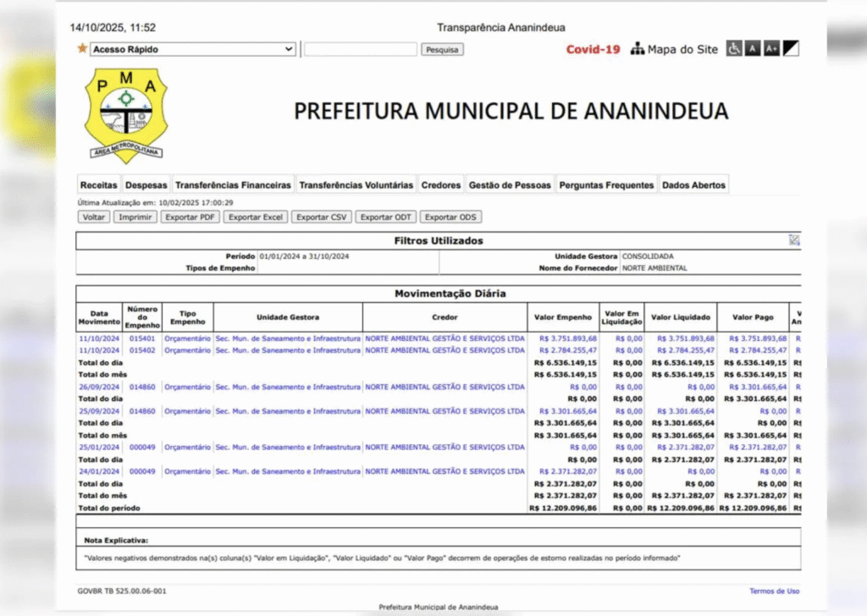Viewport: 867px width, 616px height.
Task: Open the Termos de Uso link
Action: point(774,591)
